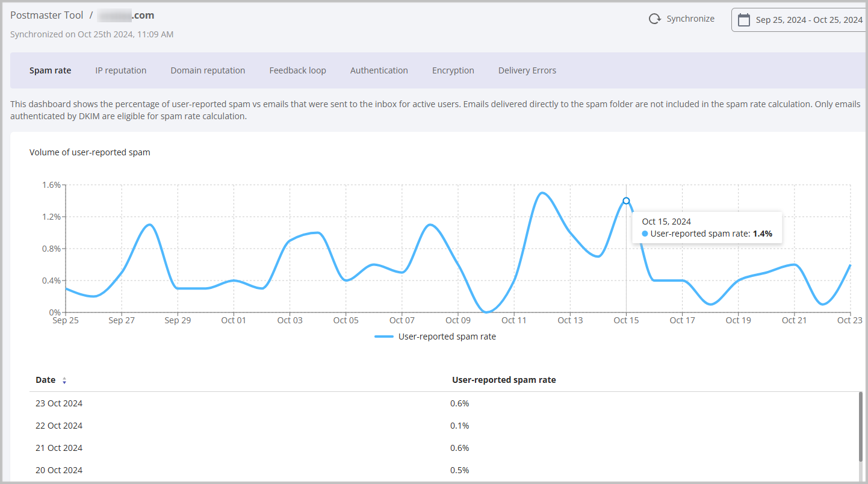This screenshot has width=868, height=484.
Task: Click the Synchronize button label
Action: (x=690, y=19)
